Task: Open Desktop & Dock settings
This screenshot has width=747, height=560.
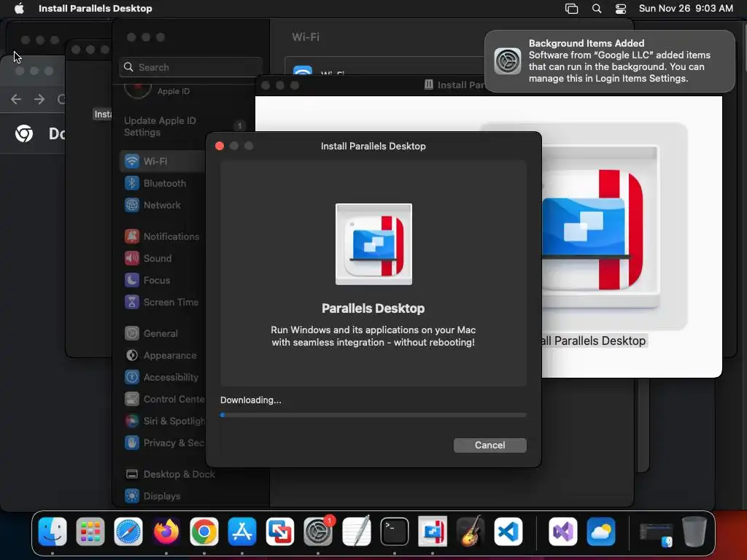Action: coord(170,474)
